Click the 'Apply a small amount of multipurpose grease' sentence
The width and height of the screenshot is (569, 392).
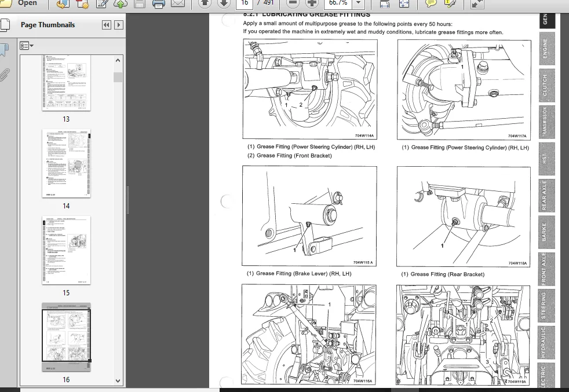coord(348,24)
